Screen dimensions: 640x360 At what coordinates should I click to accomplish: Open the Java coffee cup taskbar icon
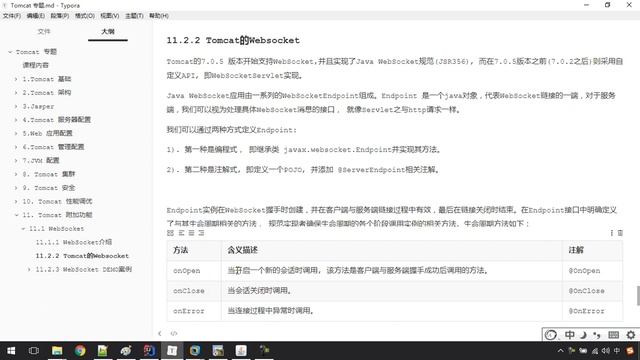[x=241, y=351]
